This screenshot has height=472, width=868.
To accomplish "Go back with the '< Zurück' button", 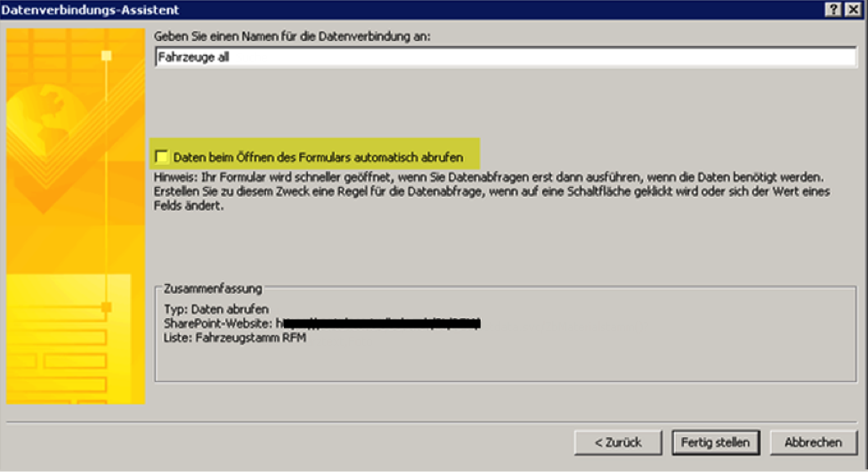I will click(618, 443).
